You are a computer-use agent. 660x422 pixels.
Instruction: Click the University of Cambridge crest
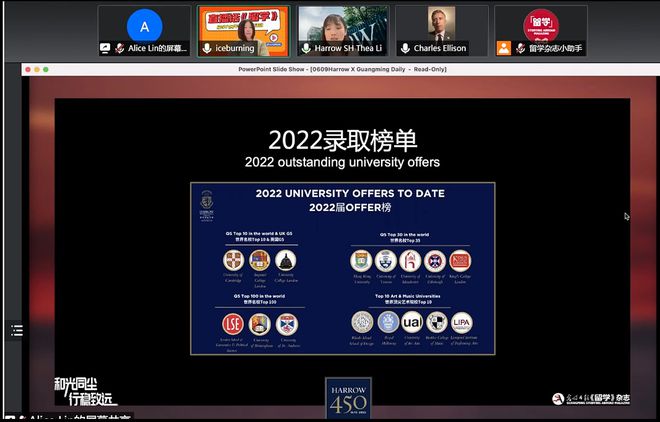pyautogui.click(x=234, y=260)
